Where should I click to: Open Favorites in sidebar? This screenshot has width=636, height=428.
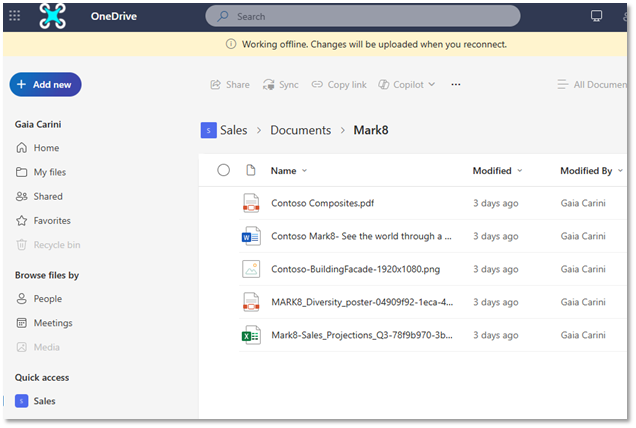(x=43, y=221)
